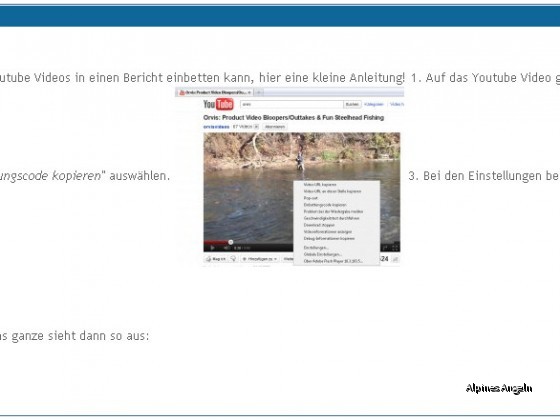Click the fullscreen icon of the video player

[395, 248]
